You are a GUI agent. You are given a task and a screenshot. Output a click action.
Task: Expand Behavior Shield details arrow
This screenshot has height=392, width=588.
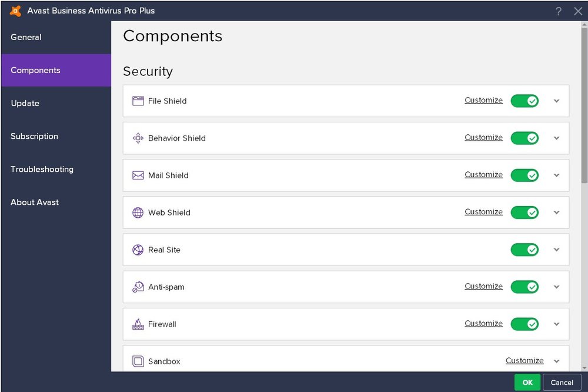coord(556,138)
